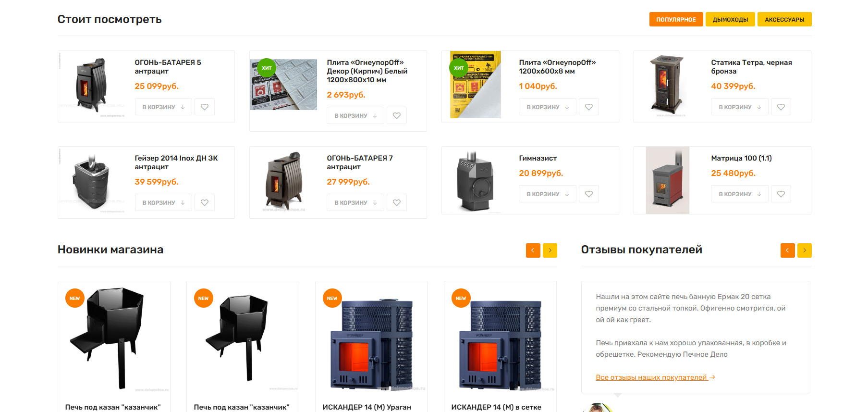Open ИСКАНДЕР 14 (М) Ураган product image
This screenshot has height=412, width=868.
(x=371, y=341)
